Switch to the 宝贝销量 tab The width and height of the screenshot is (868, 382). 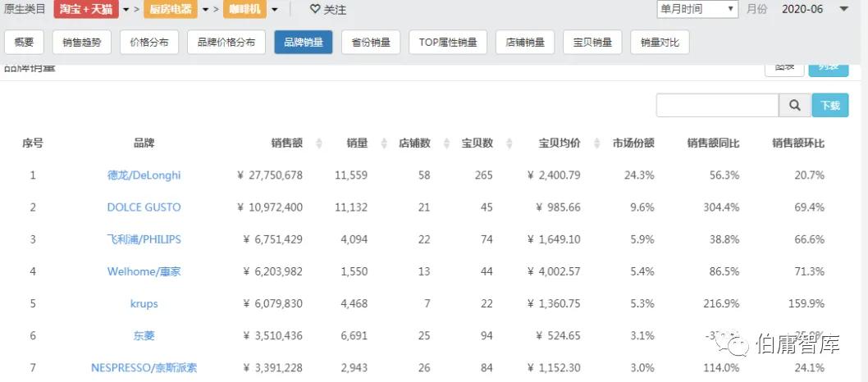(x=592, y=42)
